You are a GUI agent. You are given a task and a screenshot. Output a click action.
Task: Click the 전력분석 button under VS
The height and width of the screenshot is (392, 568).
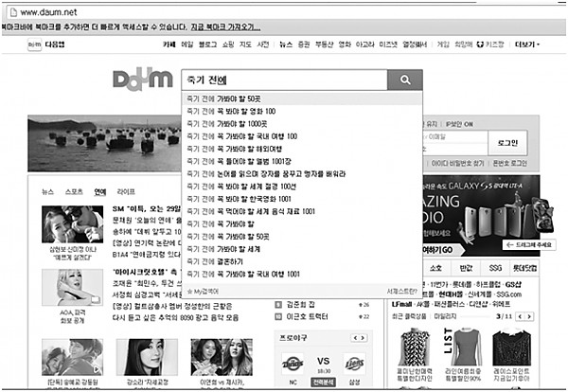pyautogui.click(x=323, y=382)
